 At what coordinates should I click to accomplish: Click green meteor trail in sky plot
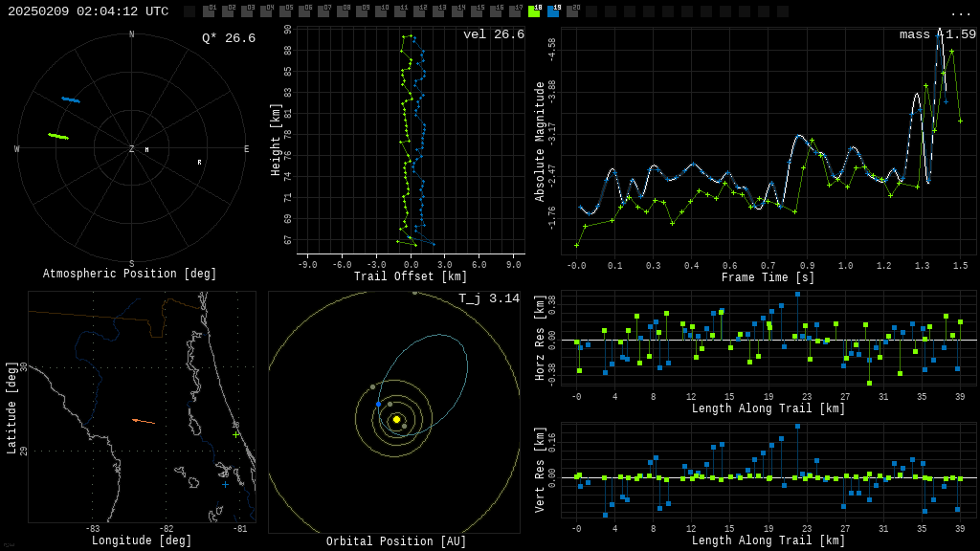[58, 137]
